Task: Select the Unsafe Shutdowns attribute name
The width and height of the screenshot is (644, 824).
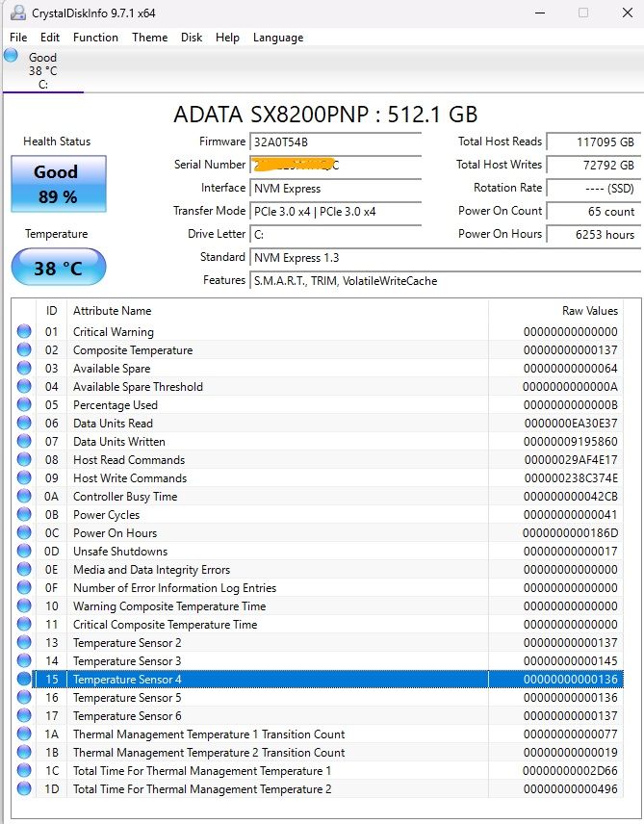Action: coord(120,552)
